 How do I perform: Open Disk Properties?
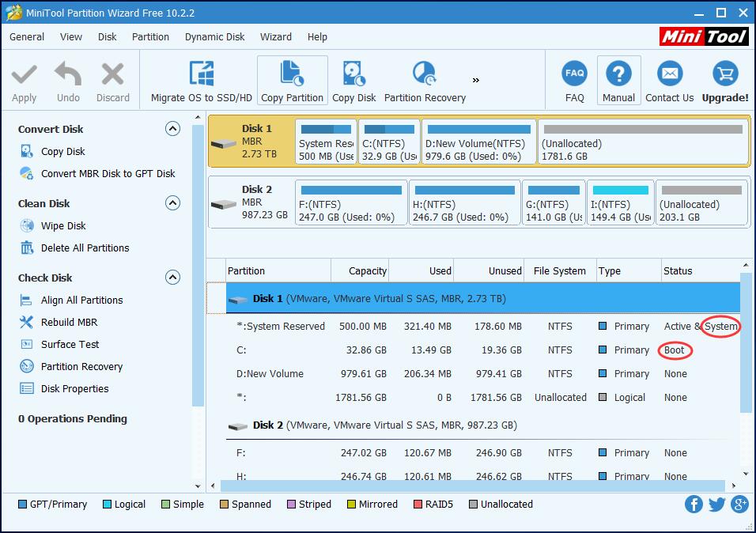click(x=75, y=389)
